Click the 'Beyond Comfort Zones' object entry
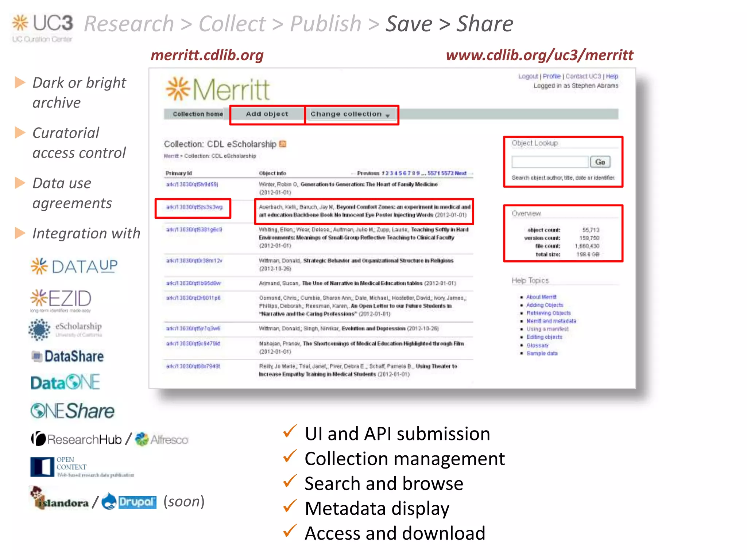The height and width of the screenshot is (560, 747). pos(364,211)
